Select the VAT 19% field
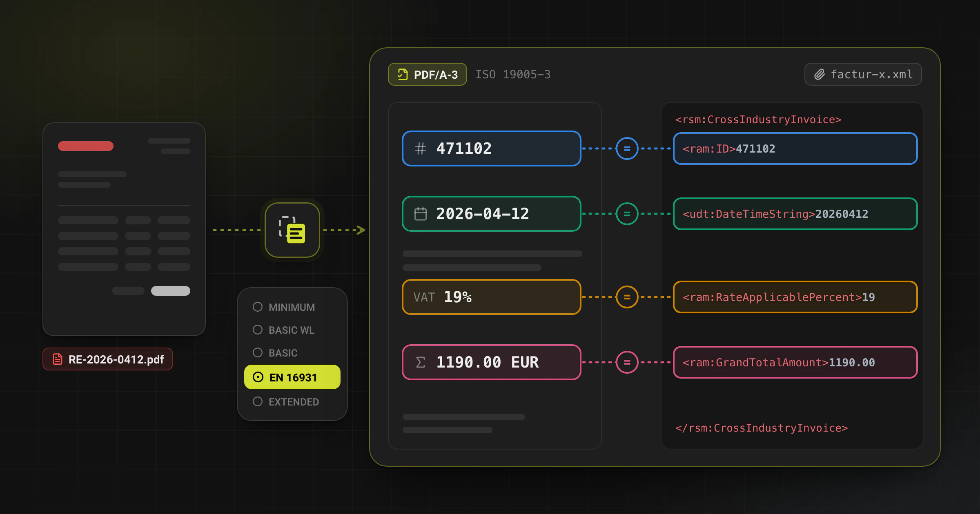Image resolution: width=980 pixels, height=514 pixels. click(492, 297)
